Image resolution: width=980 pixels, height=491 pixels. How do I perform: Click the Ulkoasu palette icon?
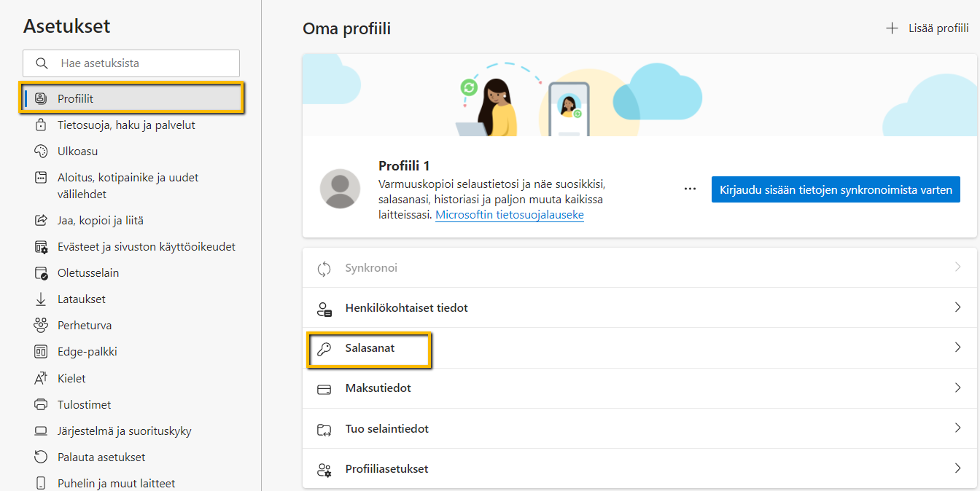pyautogui.click(x=42, y=152)
